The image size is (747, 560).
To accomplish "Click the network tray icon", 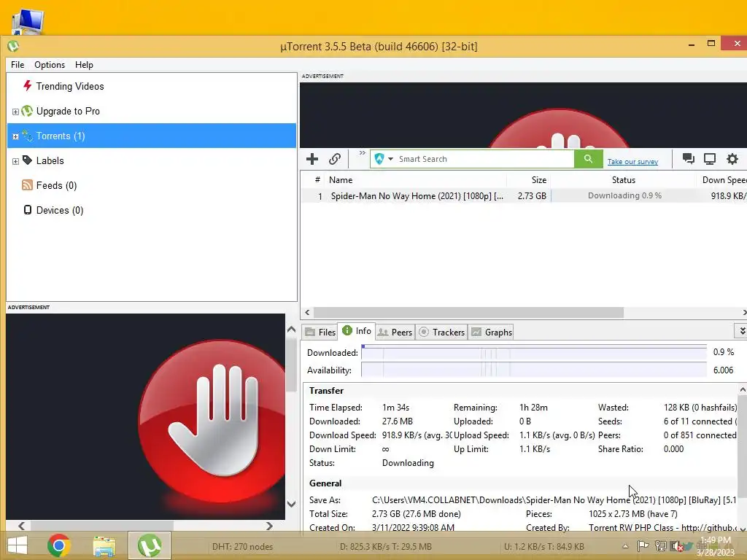I will coord(660,546).
